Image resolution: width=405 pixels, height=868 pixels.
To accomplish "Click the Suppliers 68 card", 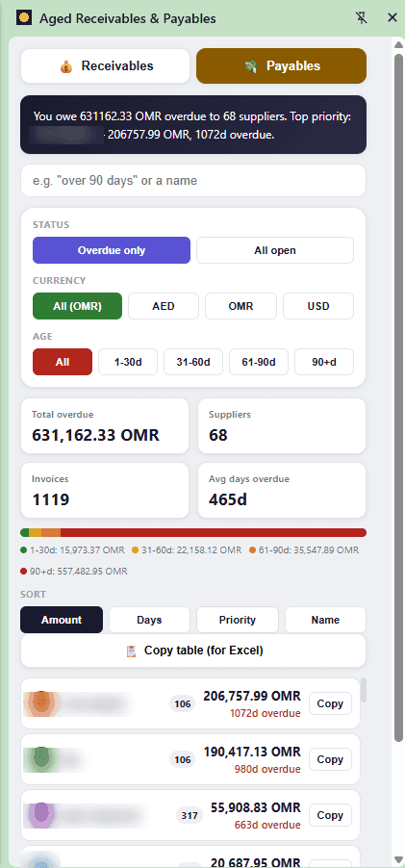I will 282,426.
